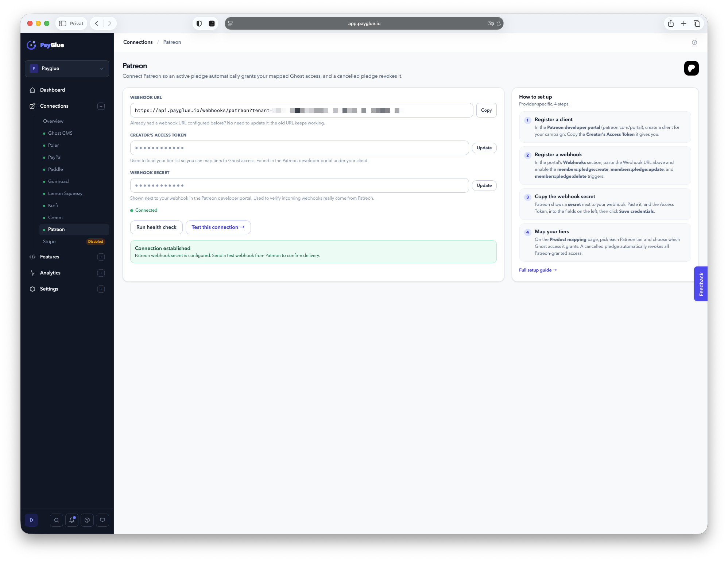
Task: Open the Full setup guide link
Action: [538, 270]
